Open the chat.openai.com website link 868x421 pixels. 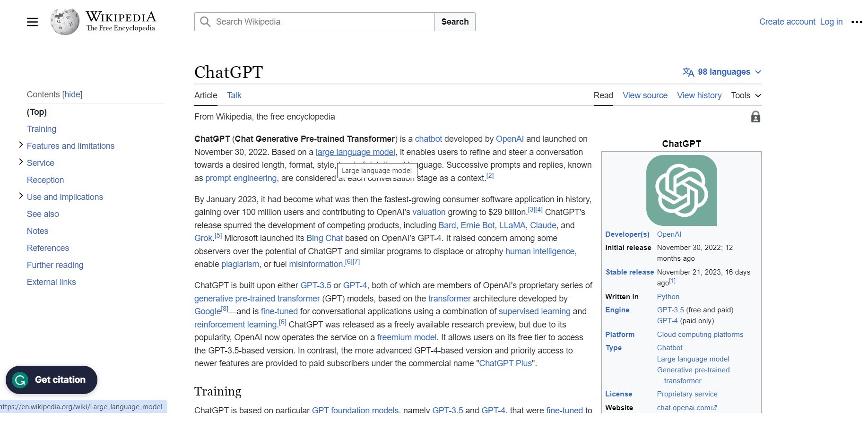tap(684, 408)
